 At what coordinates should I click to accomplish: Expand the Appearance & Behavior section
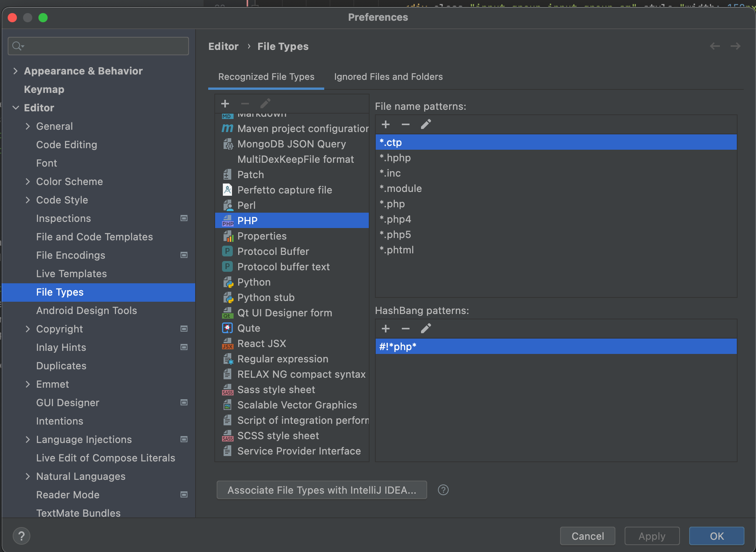pos(15,71)
